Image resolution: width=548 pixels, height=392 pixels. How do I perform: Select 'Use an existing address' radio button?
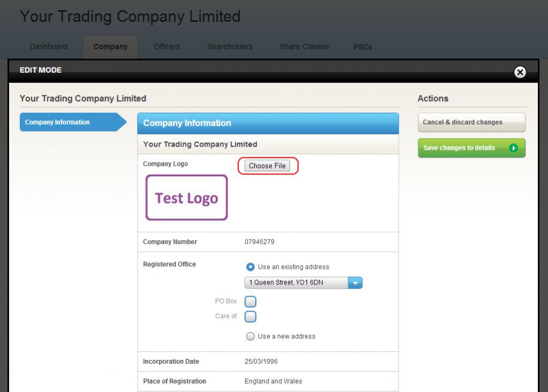[x=250, y=267]
